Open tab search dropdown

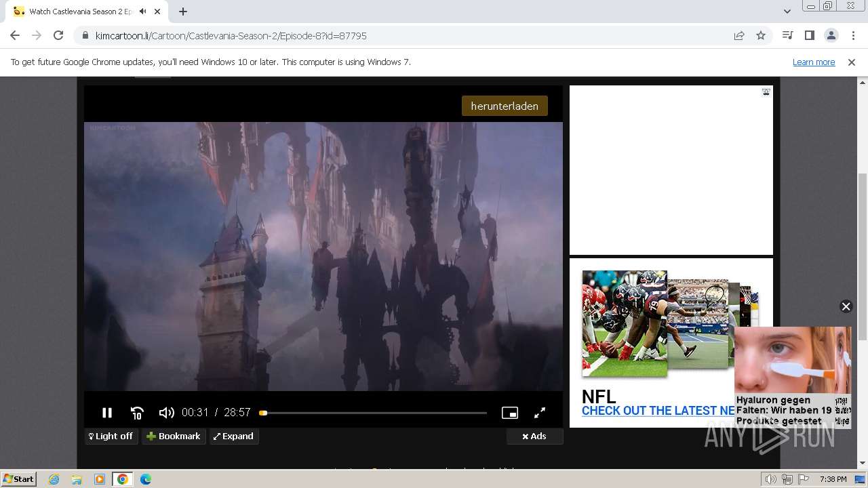click(x=787, y=12)
